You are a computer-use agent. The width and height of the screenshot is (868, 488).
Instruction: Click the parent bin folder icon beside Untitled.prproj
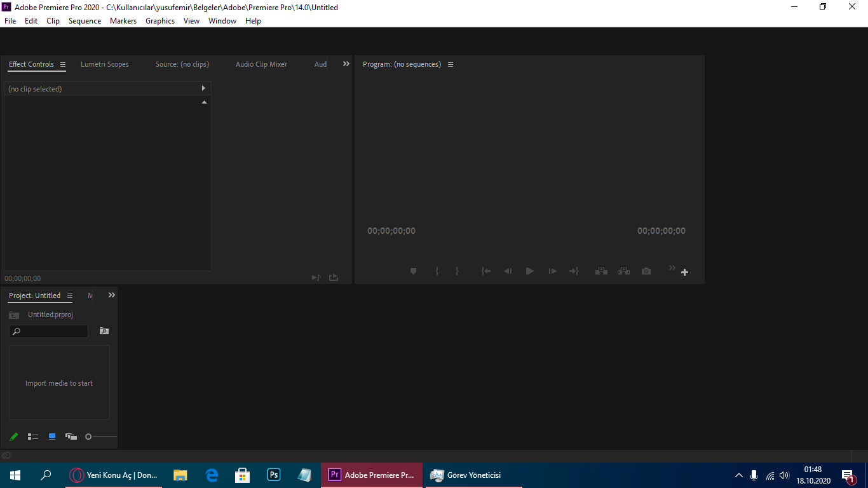tap(14, 315)
